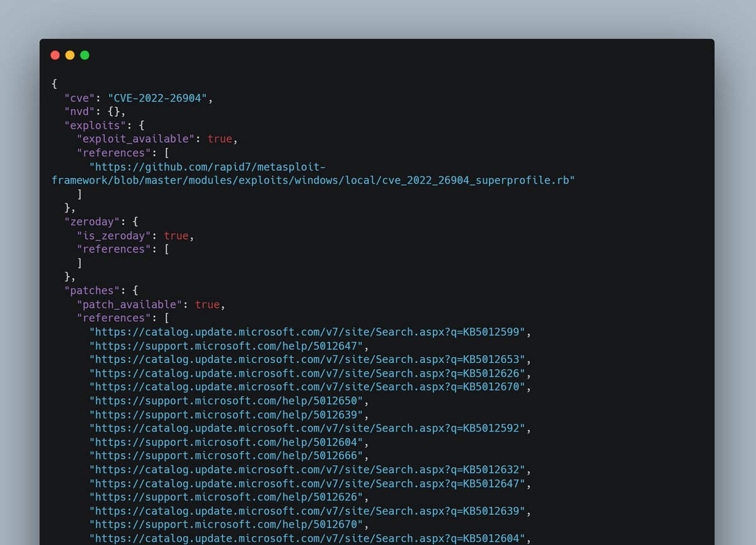Select the "nvd" key
Image resolution: width=756 pixels, height=545 pixels.
pyautogui.click(x=80, y=112)
